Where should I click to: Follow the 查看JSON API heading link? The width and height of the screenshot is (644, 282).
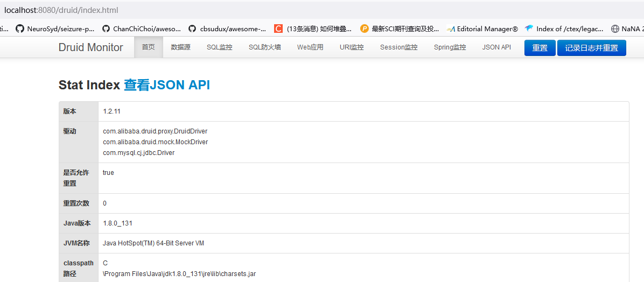[x=166, y=85]
